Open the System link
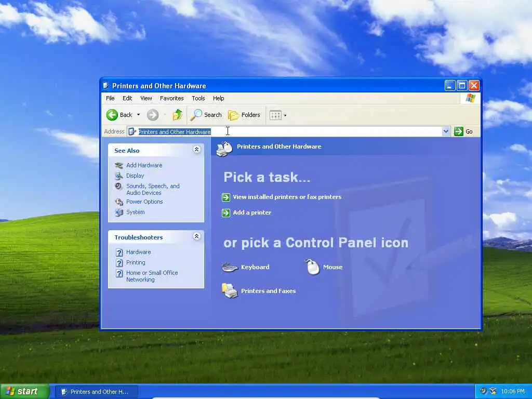Screen dimensions: 532x399 pyautogui.click(x=136, y=212)
